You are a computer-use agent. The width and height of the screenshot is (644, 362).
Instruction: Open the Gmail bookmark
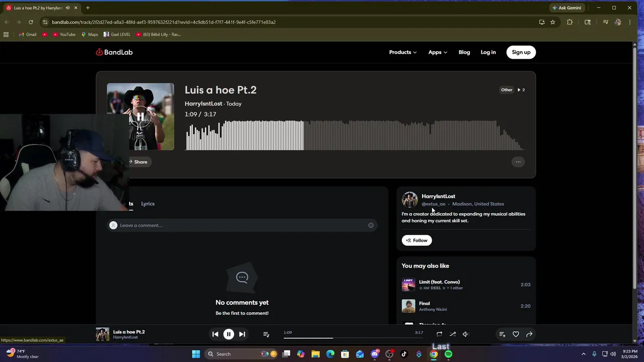coord(27,35)
